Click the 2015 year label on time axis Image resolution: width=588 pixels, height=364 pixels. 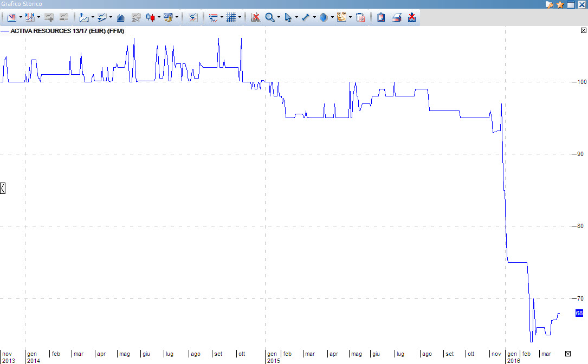tap(273, 361)
